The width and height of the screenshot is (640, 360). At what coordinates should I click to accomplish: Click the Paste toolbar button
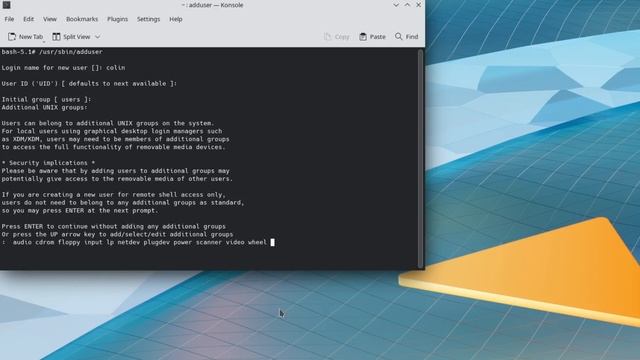point(372,37)
